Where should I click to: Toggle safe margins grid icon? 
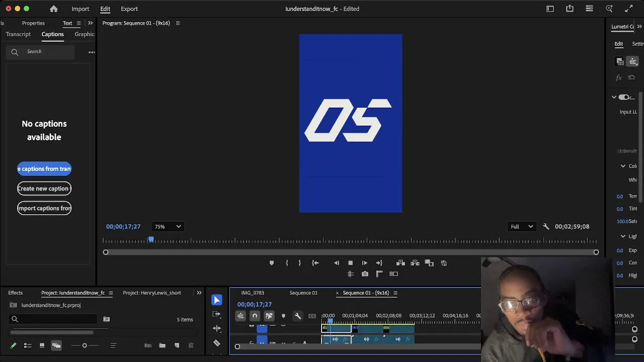coord(351,274)
